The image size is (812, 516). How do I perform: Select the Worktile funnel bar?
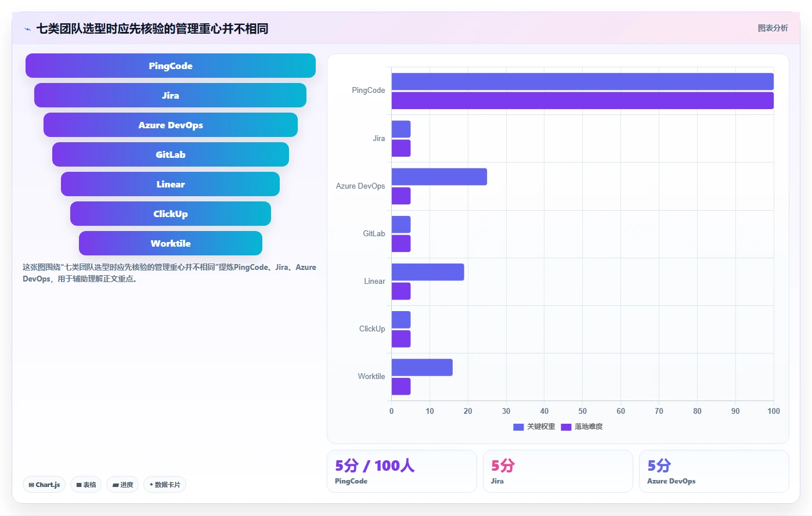click(x=171, y=243)
